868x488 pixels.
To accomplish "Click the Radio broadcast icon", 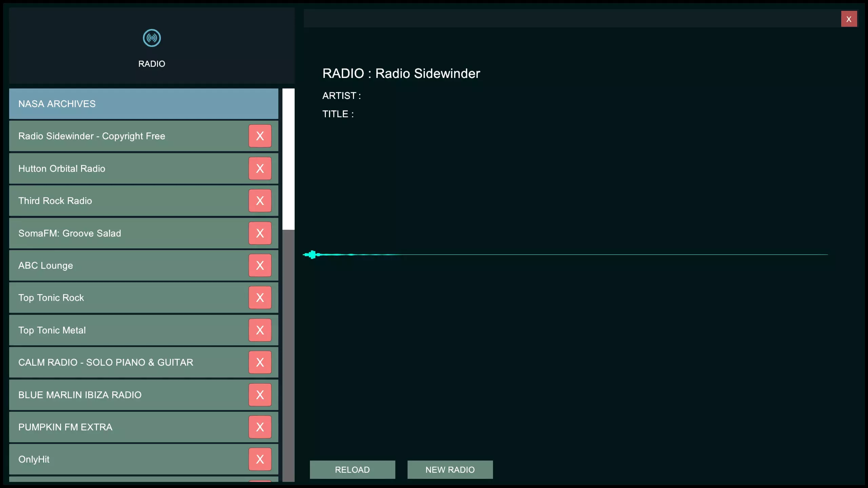I will [x=152, y=38].
